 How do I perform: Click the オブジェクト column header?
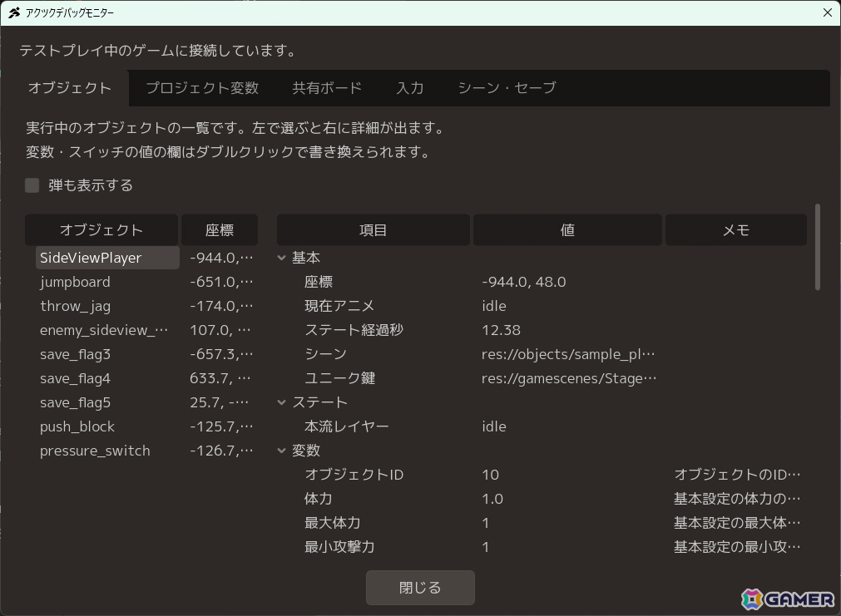click(101, 230)
